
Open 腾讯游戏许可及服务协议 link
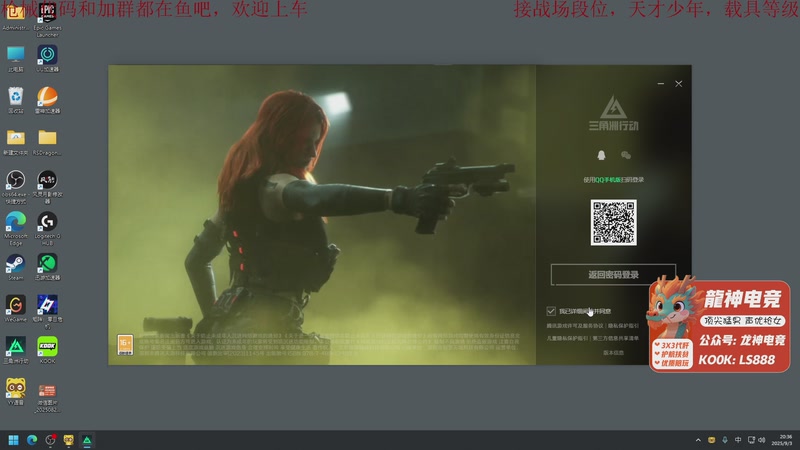pyautogui.click(x=575, y=326)
